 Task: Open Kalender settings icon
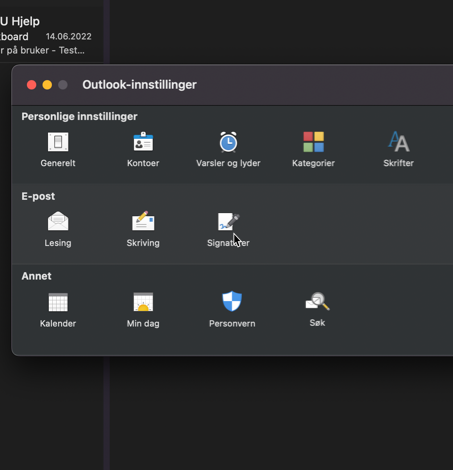(58, 302)
